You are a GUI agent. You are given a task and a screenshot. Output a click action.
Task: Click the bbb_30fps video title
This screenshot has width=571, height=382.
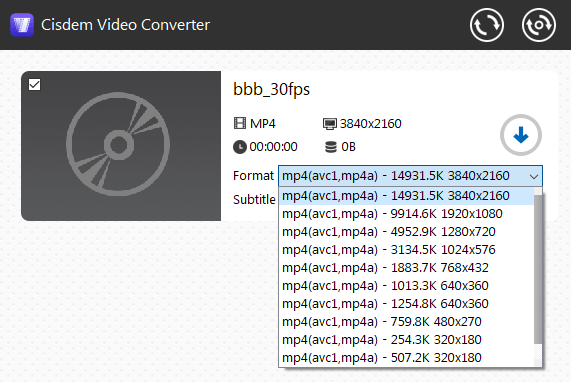(271, 90)
